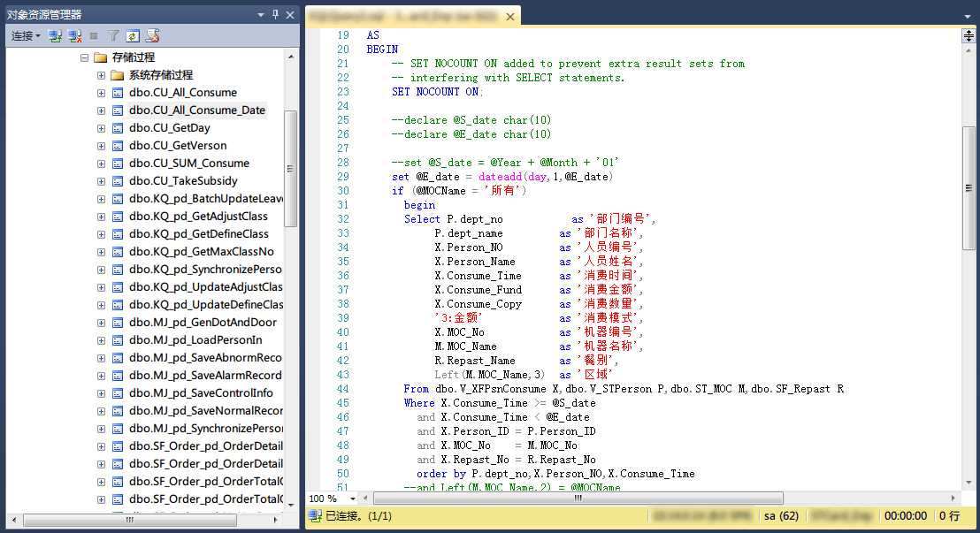Click the SET NOCOUNT ON code line
980x533 pixels.
[438, 92]
